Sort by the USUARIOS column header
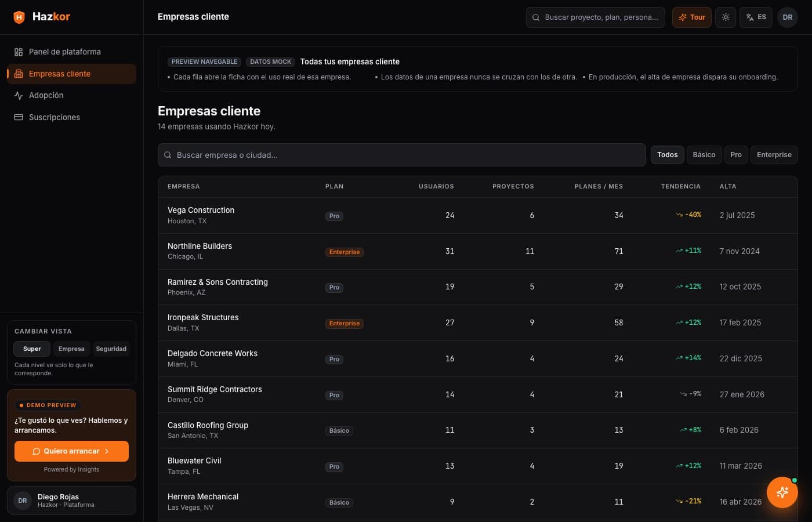The height and width of the screenshot is (522, 812). (x=436, y=187)
